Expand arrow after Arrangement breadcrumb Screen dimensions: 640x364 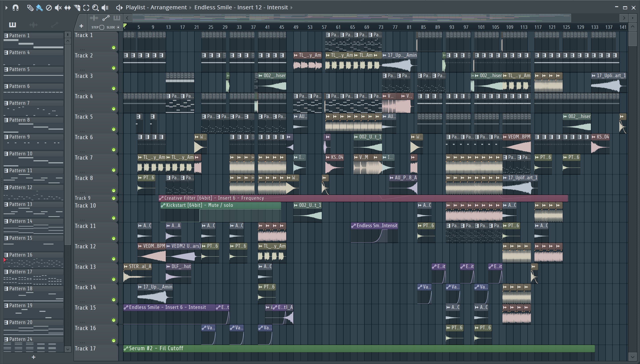click(190, 8)
